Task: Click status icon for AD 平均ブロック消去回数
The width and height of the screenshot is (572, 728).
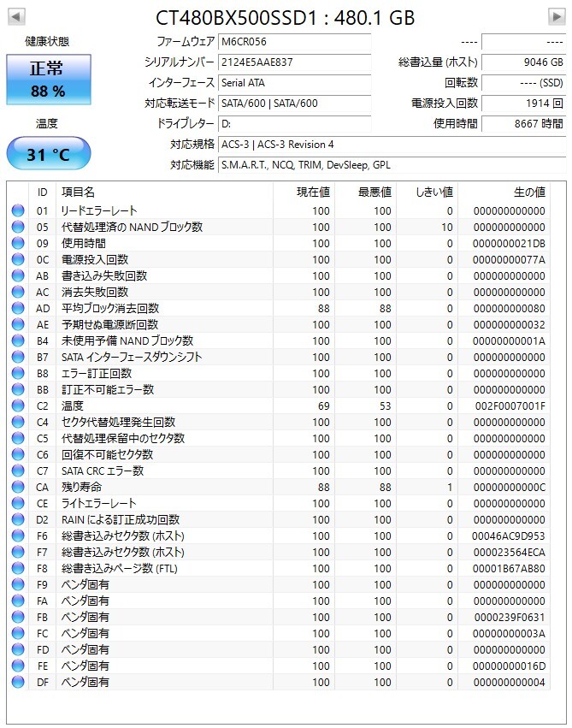Action: pyautogui.click(x=18, y=308)
